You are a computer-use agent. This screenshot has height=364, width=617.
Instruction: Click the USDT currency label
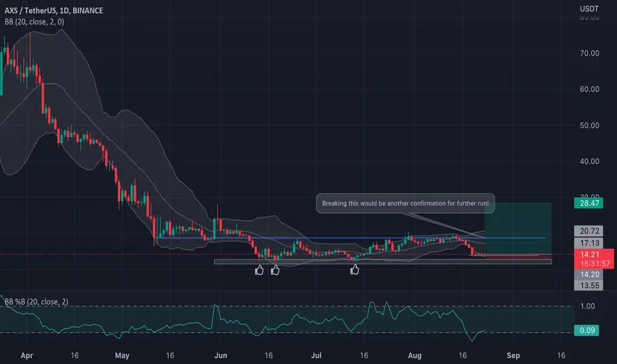click(x=589, y=9)
